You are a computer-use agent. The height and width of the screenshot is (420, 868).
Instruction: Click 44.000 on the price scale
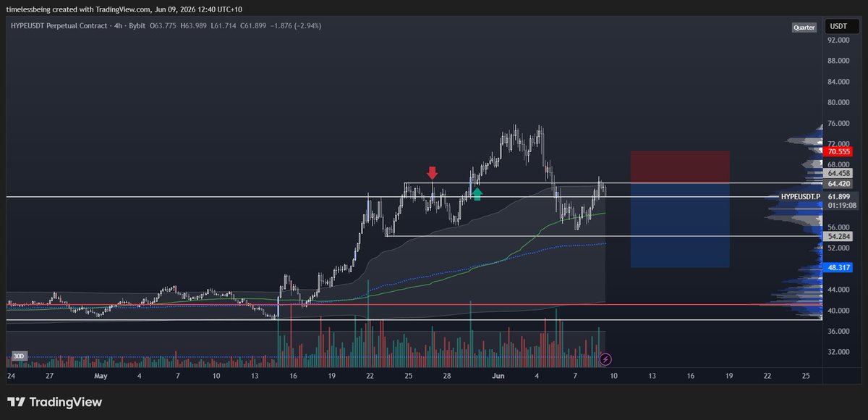(x=838, y=290)
